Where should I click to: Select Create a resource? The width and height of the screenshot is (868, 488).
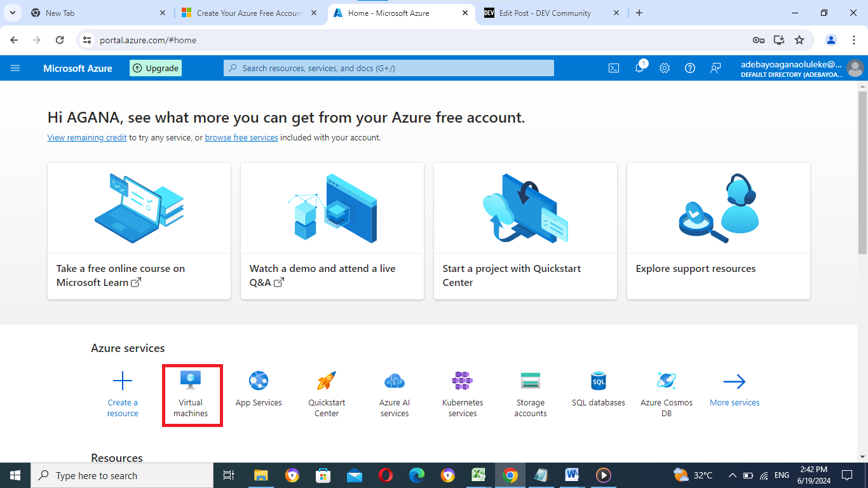tap(123, 394)
